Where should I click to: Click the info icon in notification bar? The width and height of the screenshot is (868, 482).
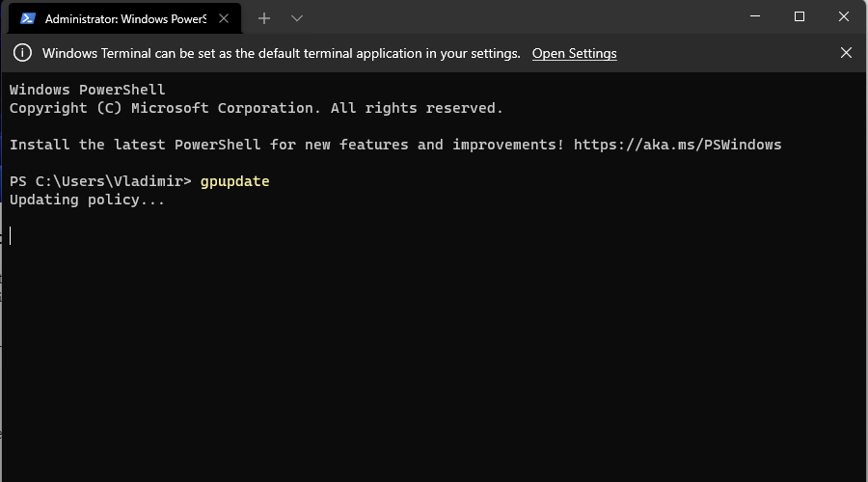(x=23, y=53)
